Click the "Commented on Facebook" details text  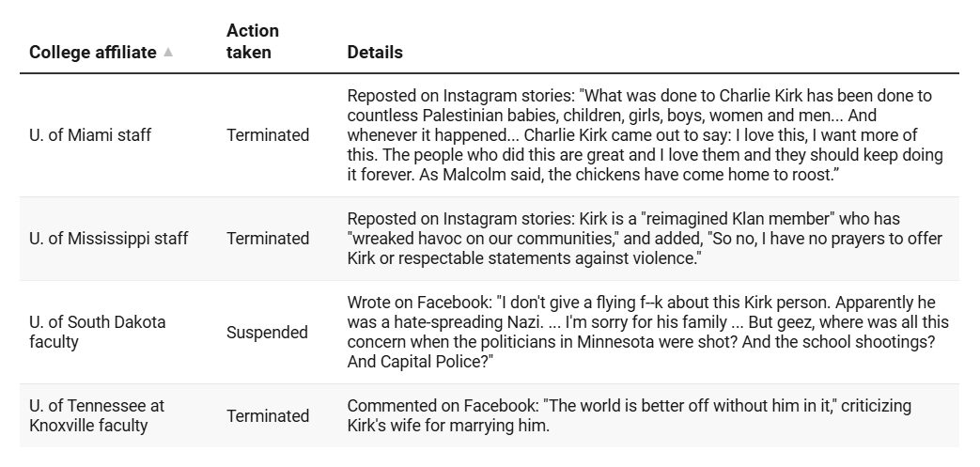pos(630,415)
